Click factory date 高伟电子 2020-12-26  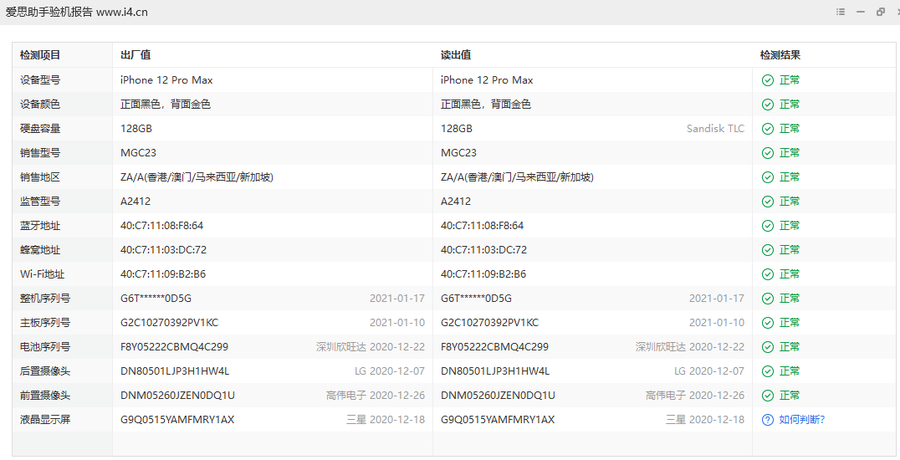tap(375, 396)
